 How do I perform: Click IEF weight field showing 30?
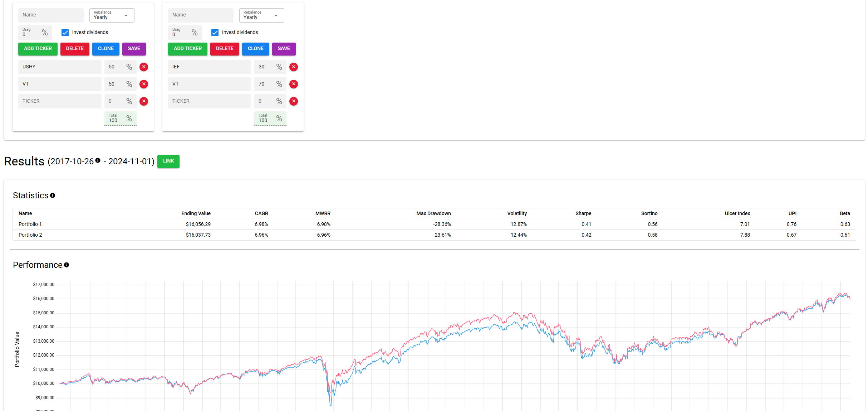tap(270, 67)
